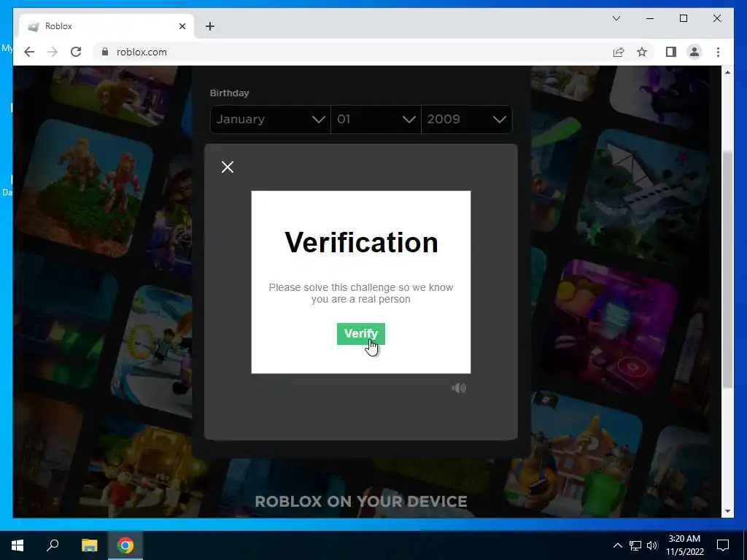Open the notification center icon

pos(723,545)
